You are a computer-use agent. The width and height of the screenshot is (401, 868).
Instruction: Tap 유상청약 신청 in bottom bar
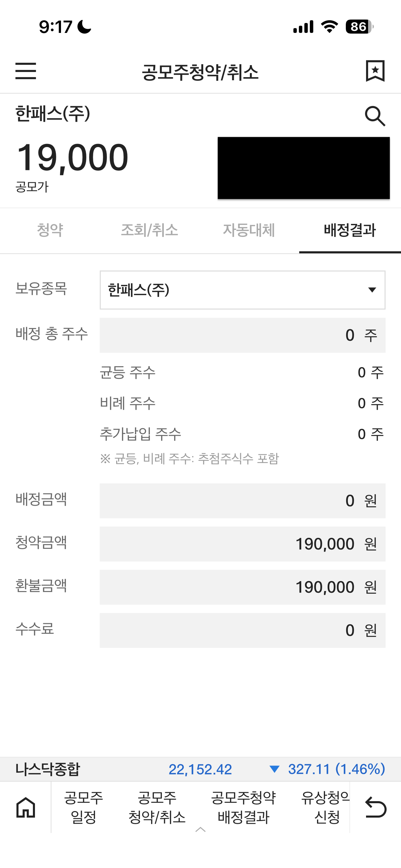point(326,807)
